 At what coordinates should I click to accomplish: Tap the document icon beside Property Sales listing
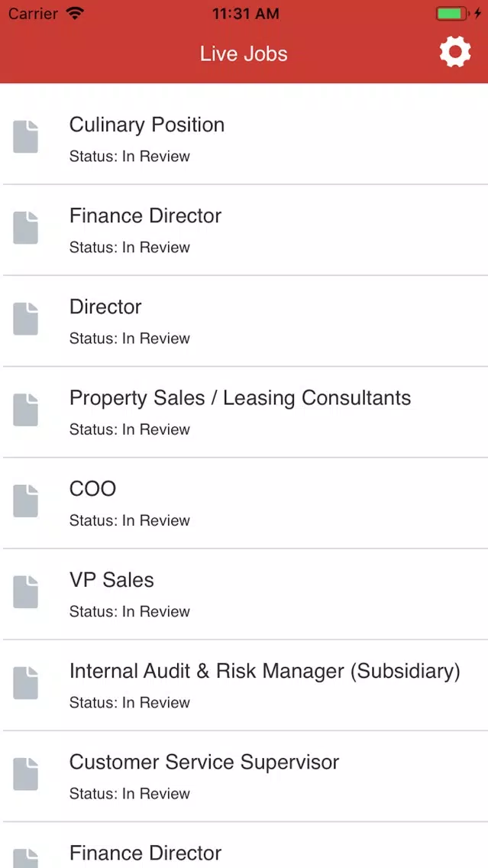coord(25,410)
